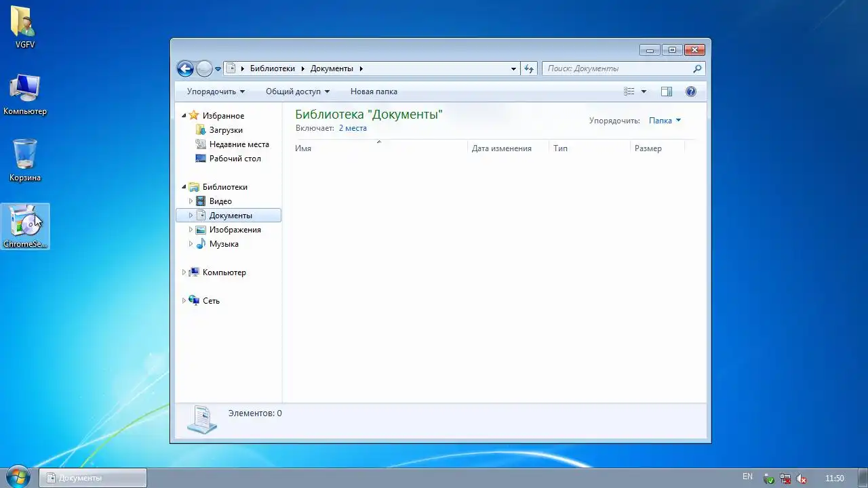Expand the Музыка library

click(191, 244)
